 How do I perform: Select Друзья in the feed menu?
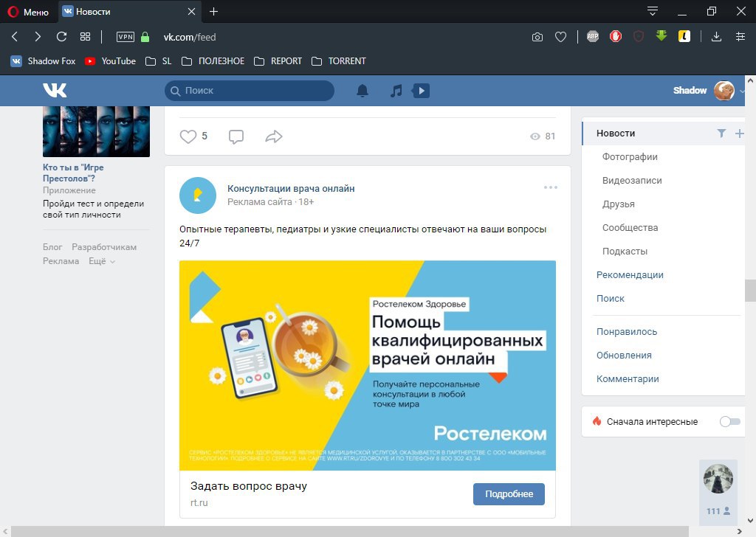[619, 204]
